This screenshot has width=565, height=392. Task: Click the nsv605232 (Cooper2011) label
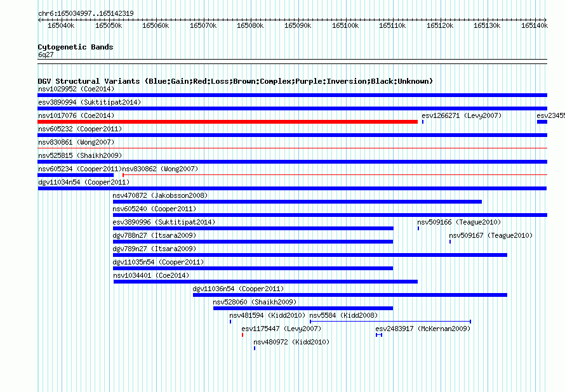[x=80, y=129]
